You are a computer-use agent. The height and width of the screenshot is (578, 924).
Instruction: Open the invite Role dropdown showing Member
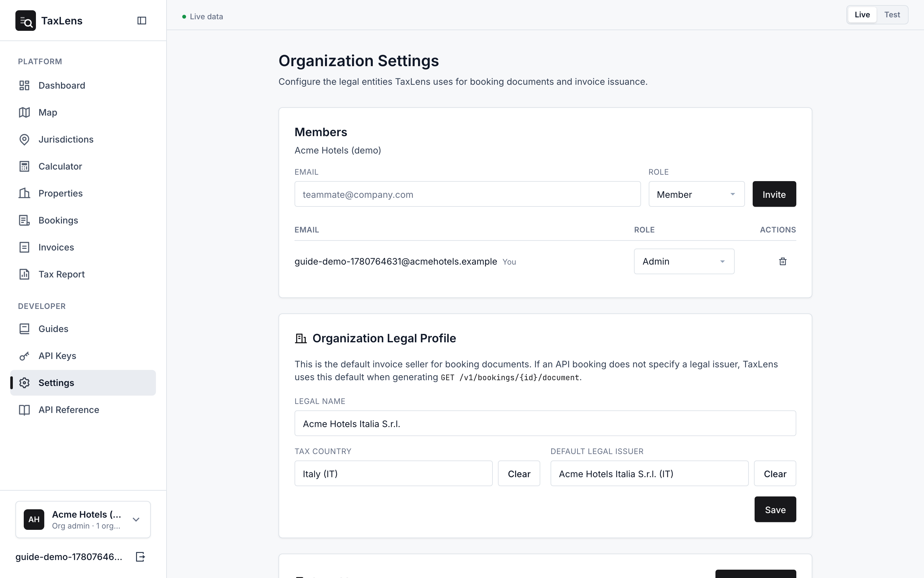(x=697, y=194)
